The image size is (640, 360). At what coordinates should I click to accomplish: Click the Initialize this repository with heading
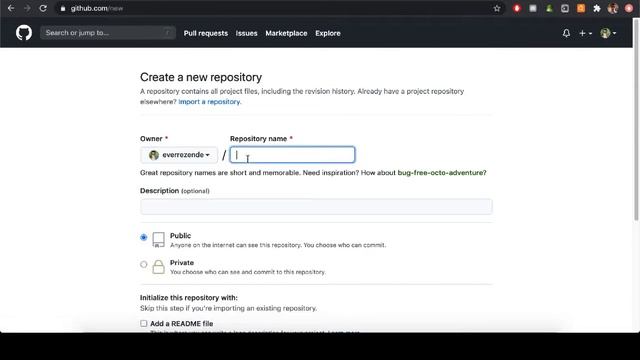[x=189, y=298]
